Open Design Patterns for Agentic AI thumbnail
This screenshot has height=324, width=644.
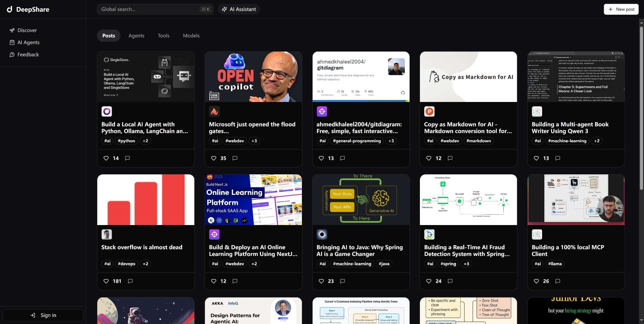click(253, 311)
